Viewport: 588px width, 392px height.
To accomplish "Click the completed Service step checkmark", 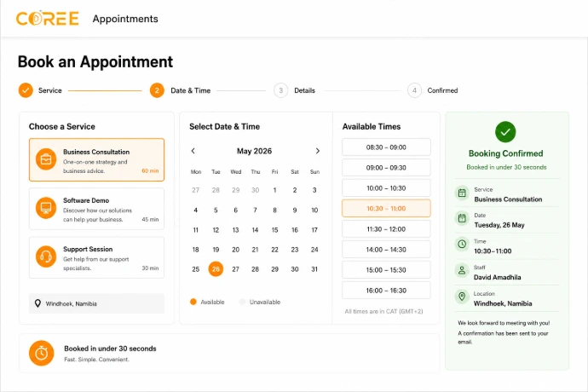I will pos(26,90).
